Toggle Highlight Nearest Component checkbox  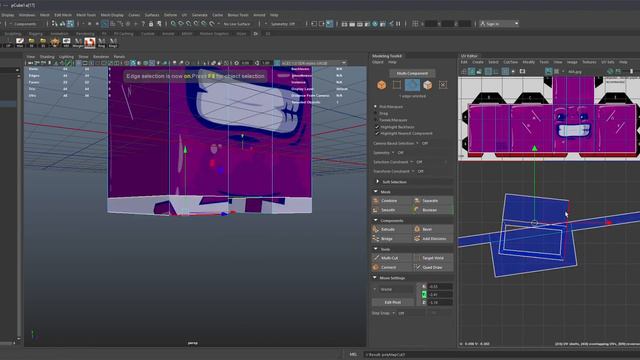(377, 133)
